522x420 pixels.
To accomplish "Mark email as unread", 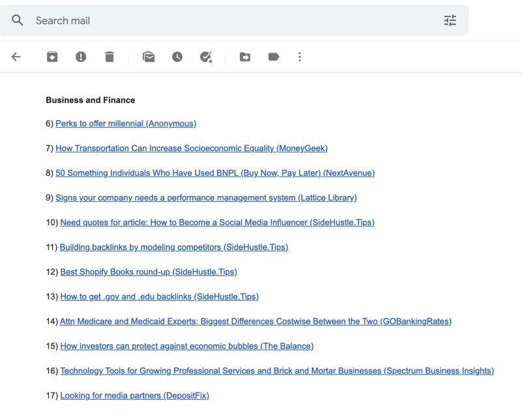I will pos(149,57).
